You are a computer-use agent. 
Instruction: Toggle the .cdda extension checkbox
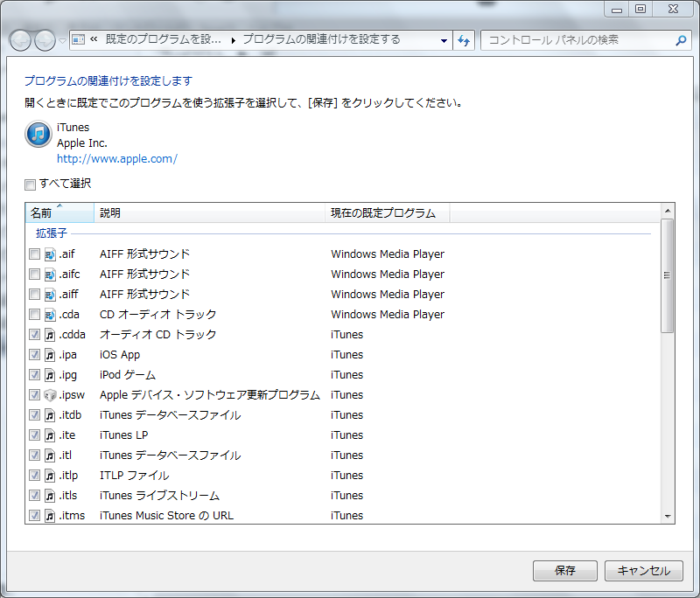coord(34,334)
